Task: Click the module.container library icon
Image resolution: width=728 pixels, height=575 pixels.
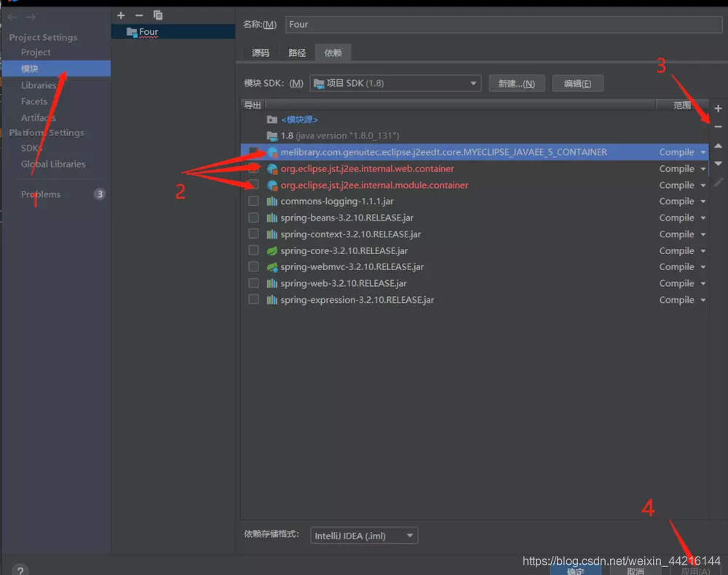Action: tap(272, 185)
